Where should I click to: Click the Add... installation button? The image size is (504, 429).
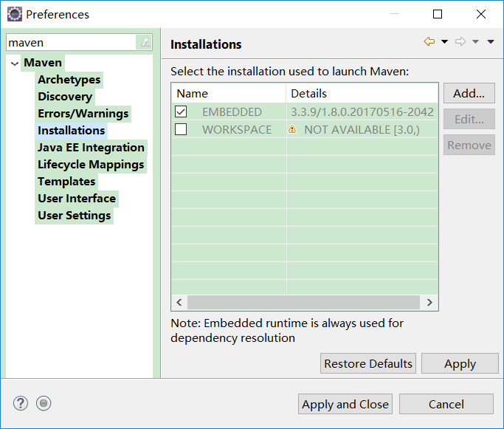[x=469, y=94]
